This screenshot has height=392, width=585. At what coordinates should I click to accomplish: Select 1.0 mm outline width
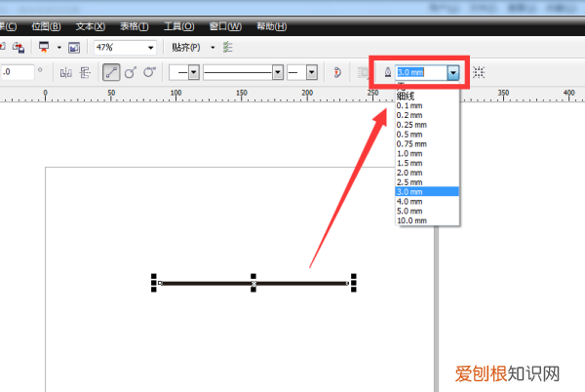pyautogui.click(x=427, y=154)
